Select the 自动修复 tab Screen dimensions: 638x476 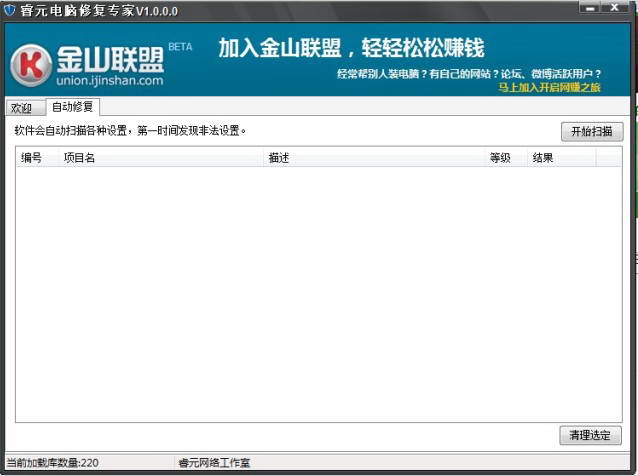[72, 107]
